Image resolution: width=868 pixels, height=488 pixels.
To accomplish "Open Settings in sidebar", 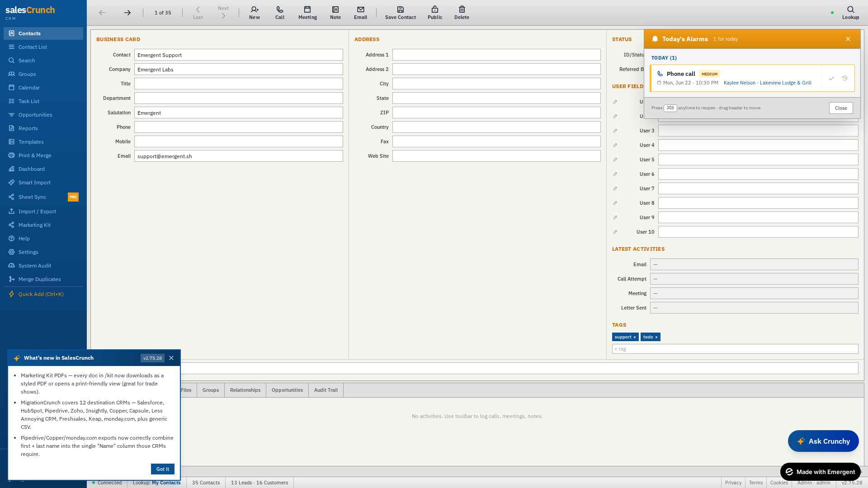I will point(43,252).
